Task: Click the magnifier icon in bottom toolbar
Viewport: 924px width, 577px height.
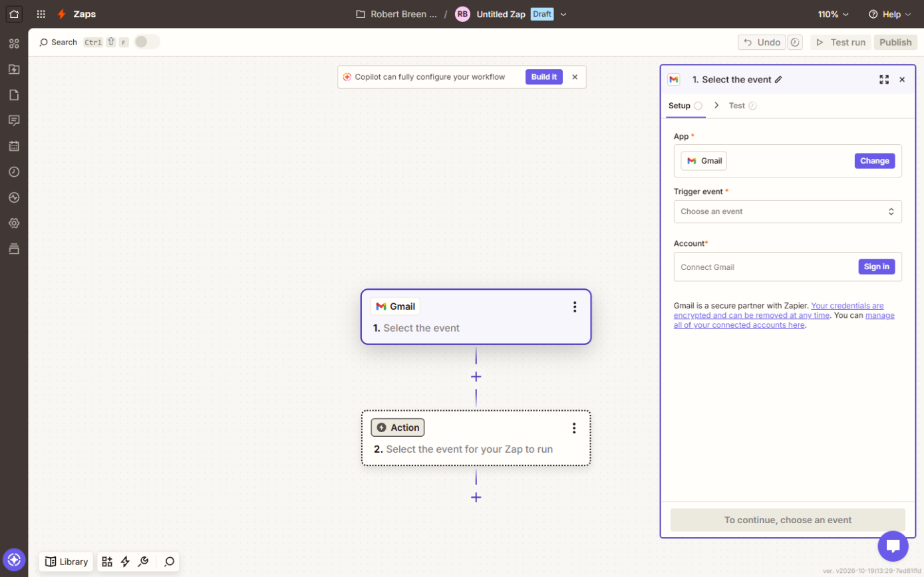Action: [x=170, y=562]
